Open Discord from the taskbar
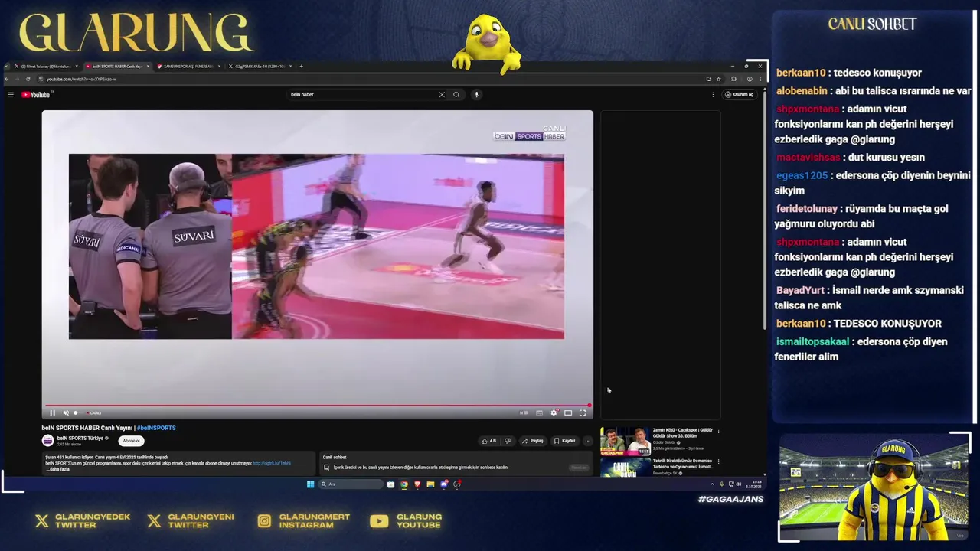The height and width of the screenshot is (551, 980). [x=444, y=484]
